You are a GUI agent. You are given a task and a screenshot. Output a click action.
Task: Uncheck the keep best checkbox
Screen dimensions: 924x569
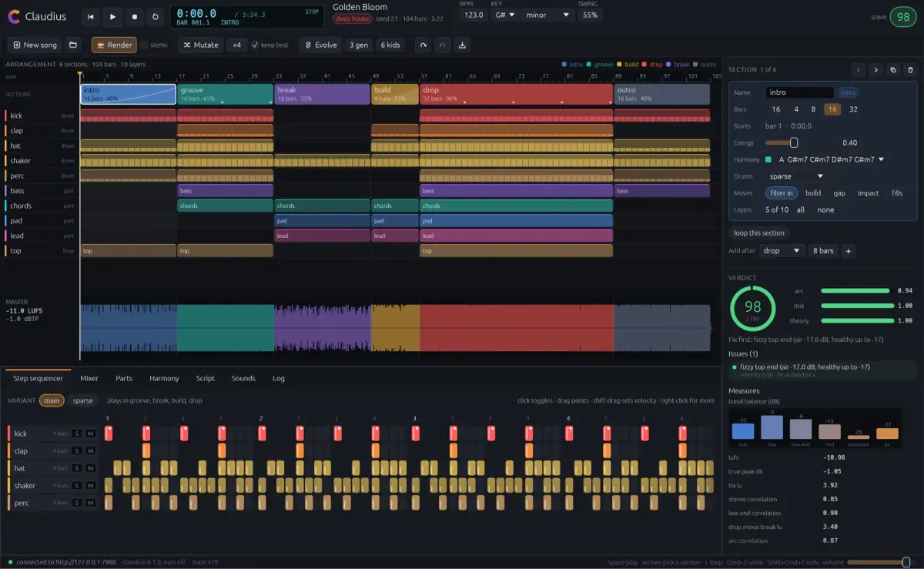point(256,45)
